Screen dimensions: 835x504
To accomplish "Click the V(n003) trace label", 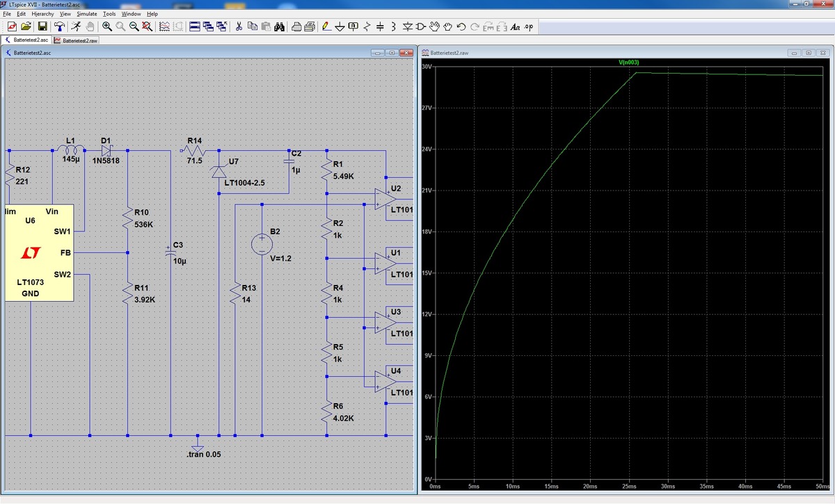I will [628, 63].
